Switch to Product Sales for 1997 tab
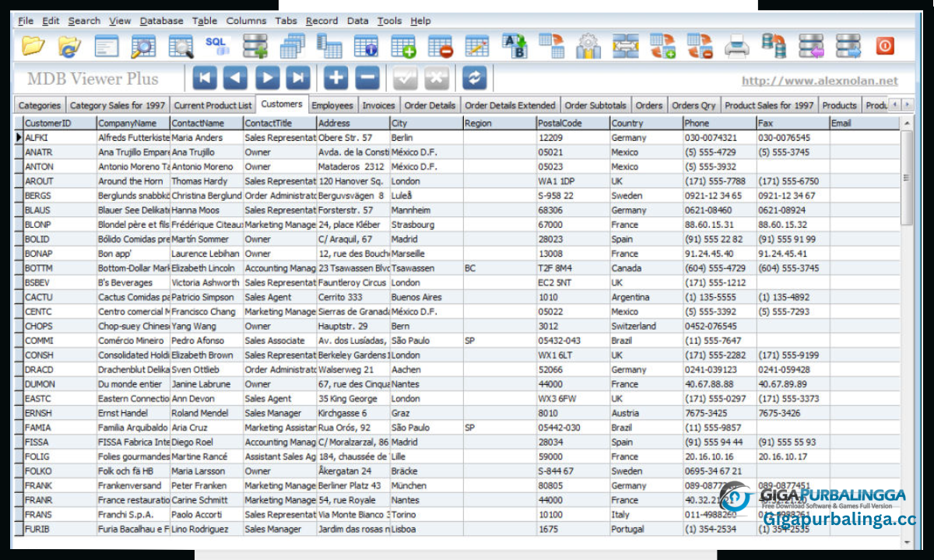The width and height of the screenshot is (934, 560). click(769, 106)
